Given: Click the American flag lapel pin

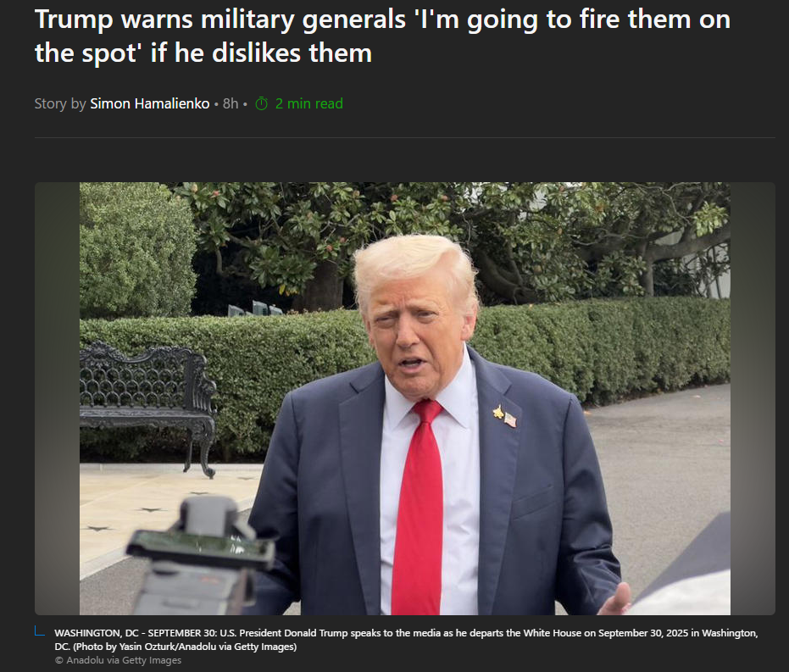Looking at the screenshot, I should 510,419.
